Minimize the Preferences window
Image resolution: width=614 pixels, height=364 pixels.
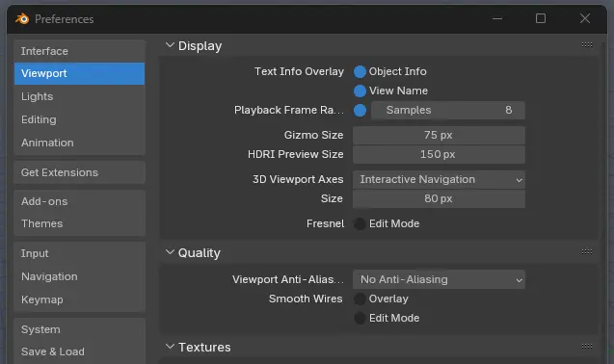497,18
